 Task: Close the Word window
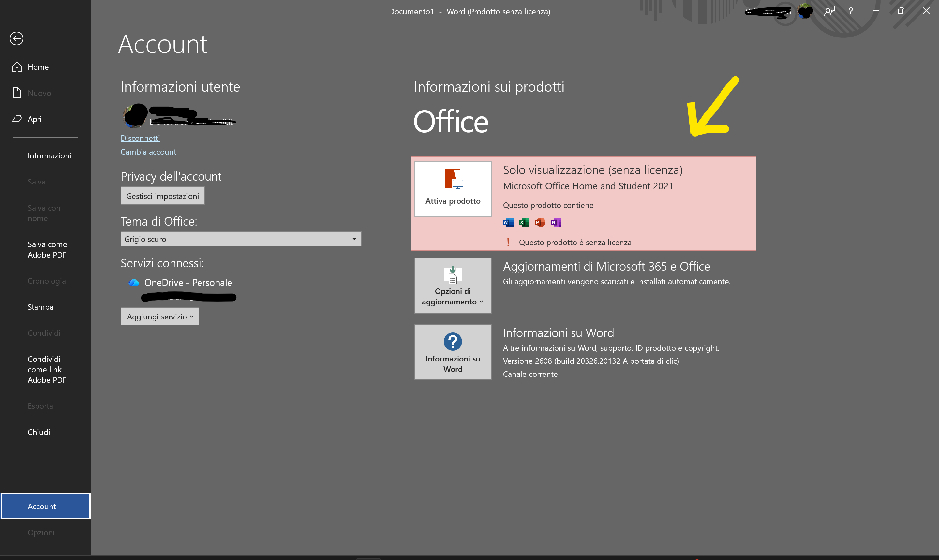pyautogui.click(x=926, y=11)
